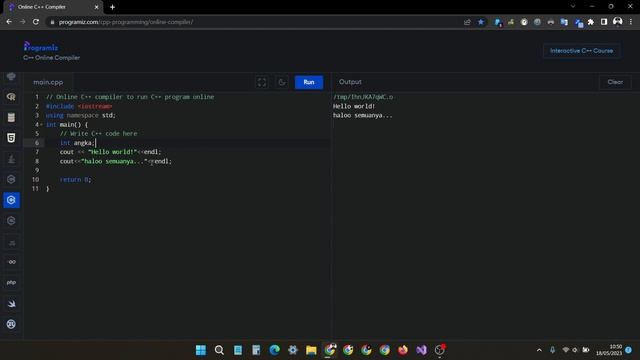The image size is (640, 360).
Task: Bookmark this page with star icon
Action: 481,22
